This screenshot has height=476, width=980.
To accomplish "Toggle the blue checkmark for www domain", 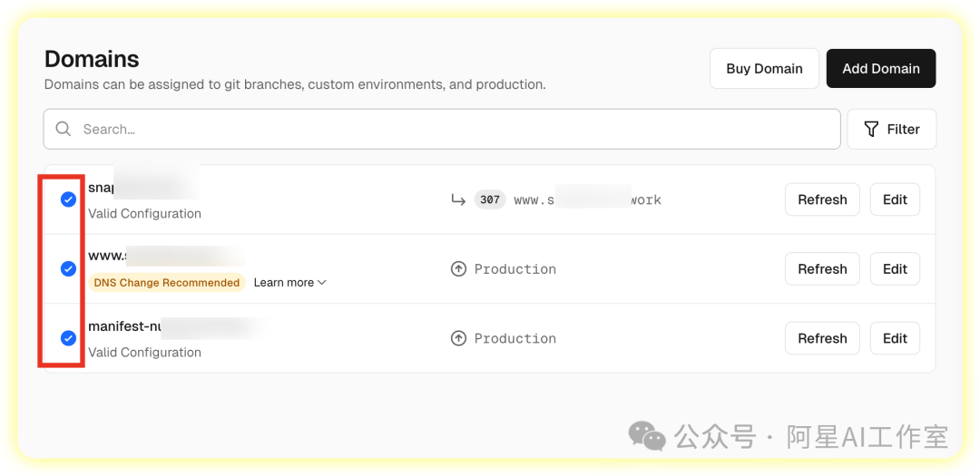I will click(68, 269).
